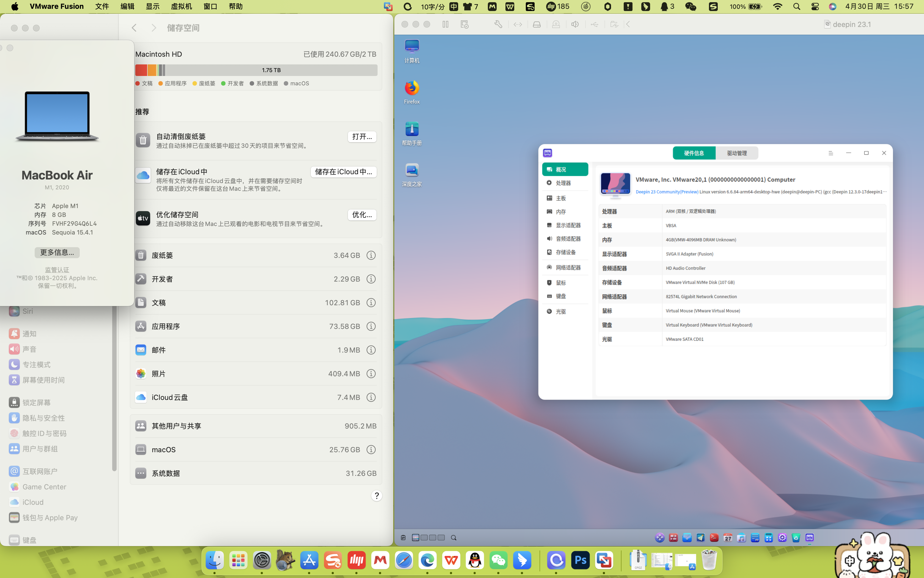924x578 pixels.
Task: Open the 监管认证 link
Action: (x=57, y=270)
